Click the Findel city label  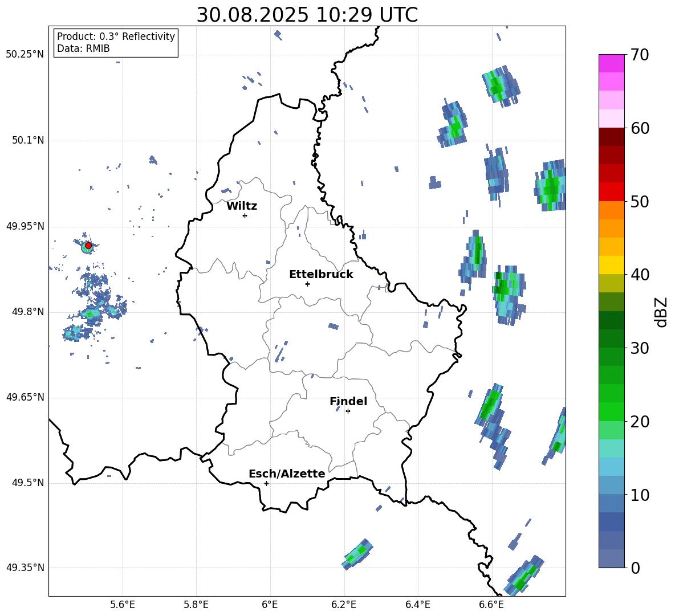click(348, 401)
